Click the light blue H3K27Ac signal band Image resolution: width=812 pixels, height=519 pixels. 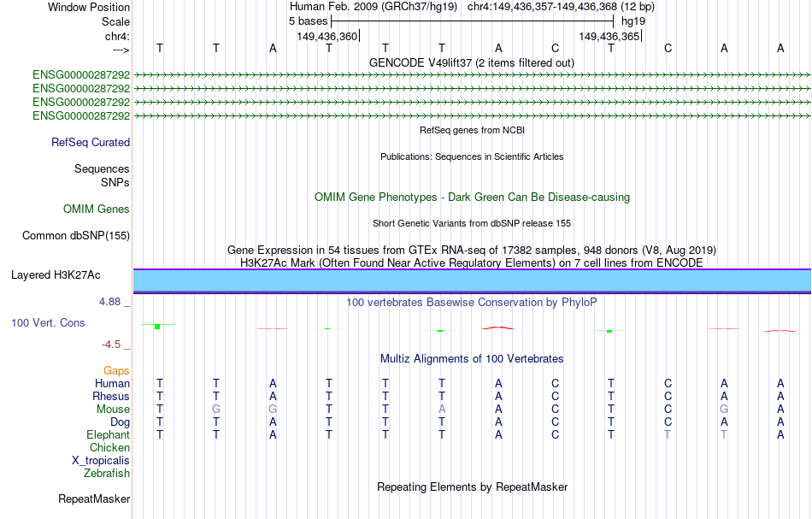[472, 280]
